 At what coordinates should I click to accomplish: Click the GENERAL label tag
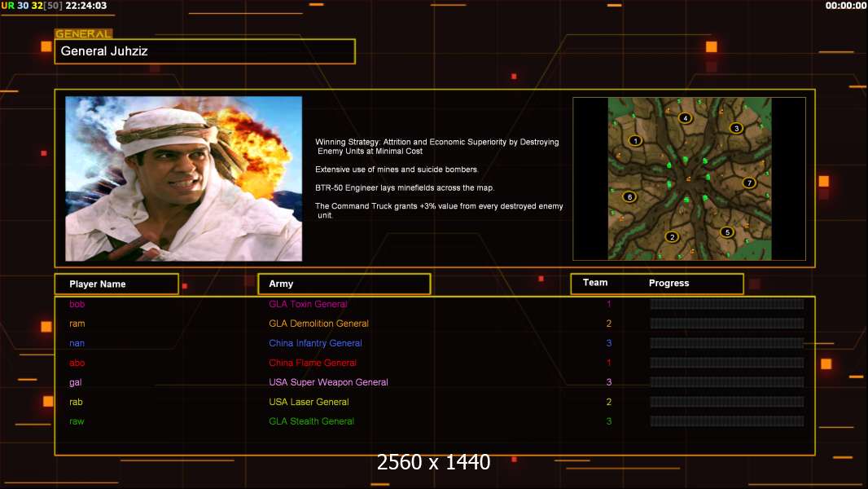point(83,33)
